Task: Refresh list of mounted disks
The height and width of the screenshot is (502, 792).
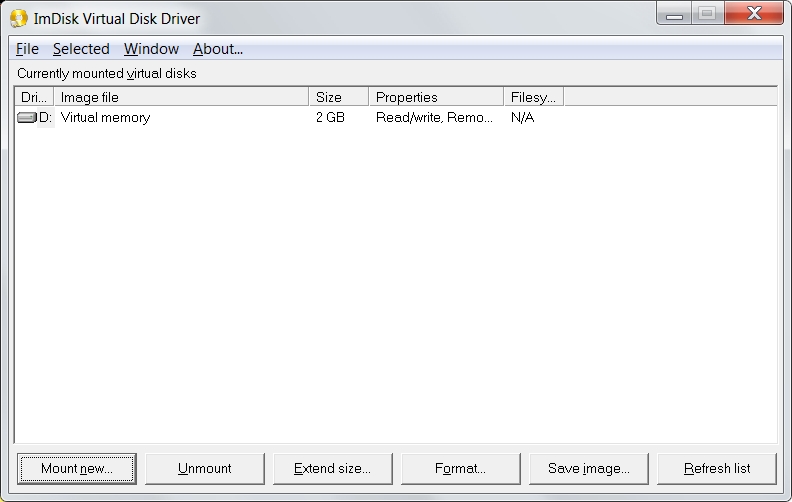Action: tap(717, 469)
